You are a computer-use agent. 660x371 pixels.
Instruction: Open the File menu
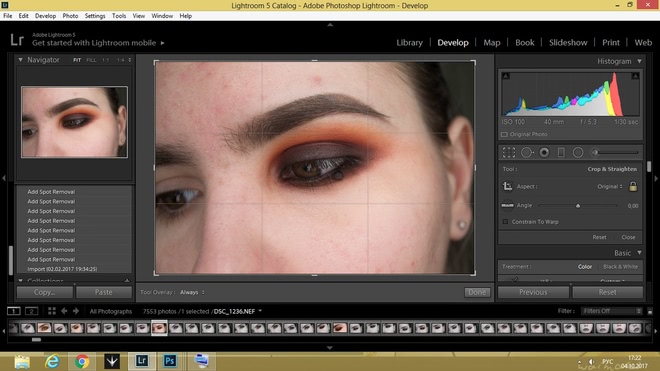tap(8, 16)
